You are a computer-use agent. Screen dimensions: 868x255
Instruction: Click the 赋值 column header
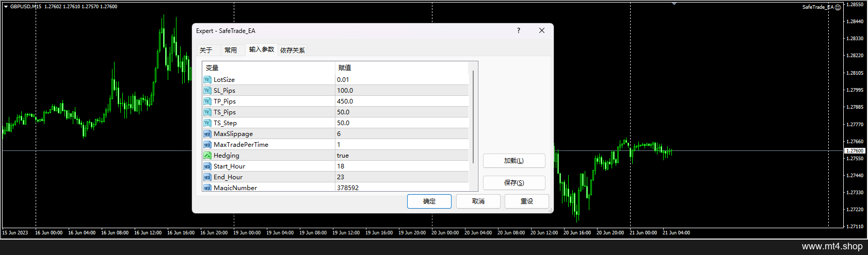click(402, 67)
